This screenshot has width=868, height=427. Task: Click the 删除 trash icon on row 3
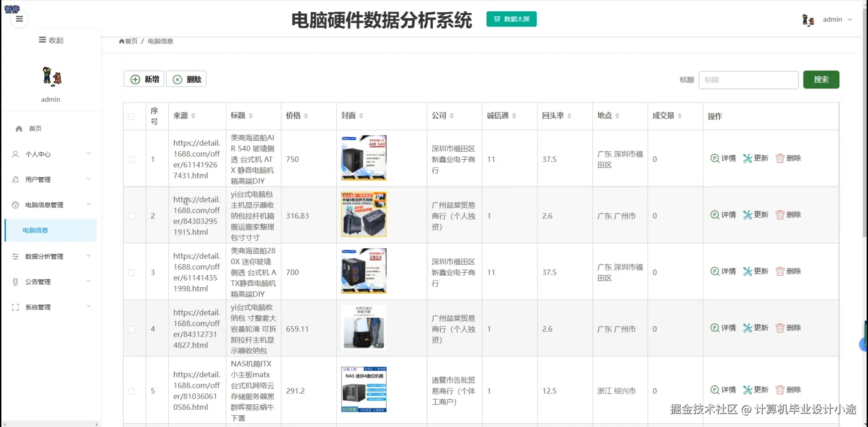click(x=780, y=271)
